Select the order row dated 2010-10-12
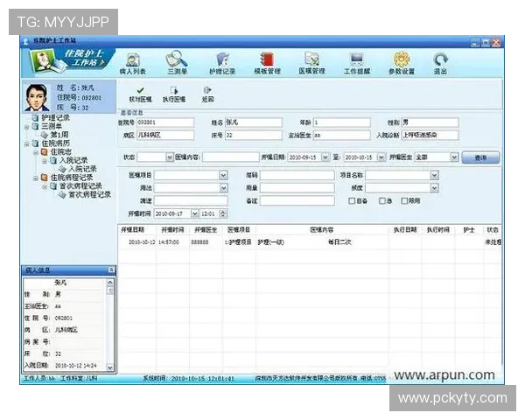Screen dimensions: 525x420 (310, 241)
